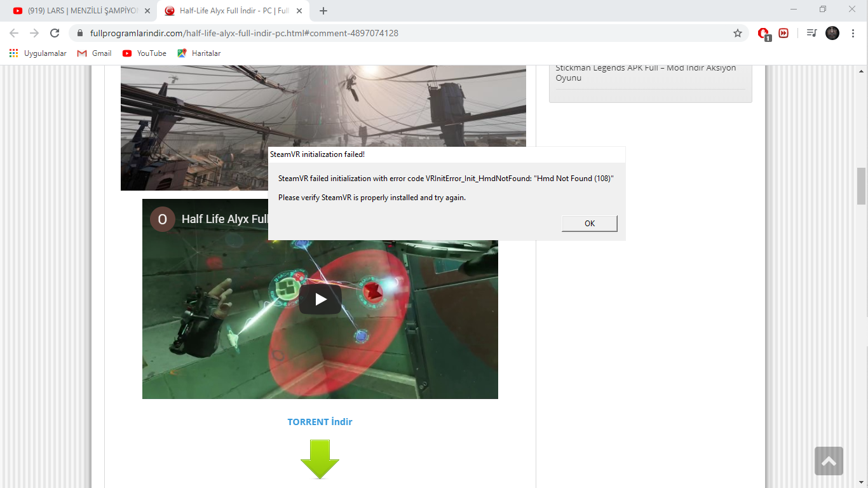
Task: Click the red fast-forward extension icon
Action: point(783,33)
